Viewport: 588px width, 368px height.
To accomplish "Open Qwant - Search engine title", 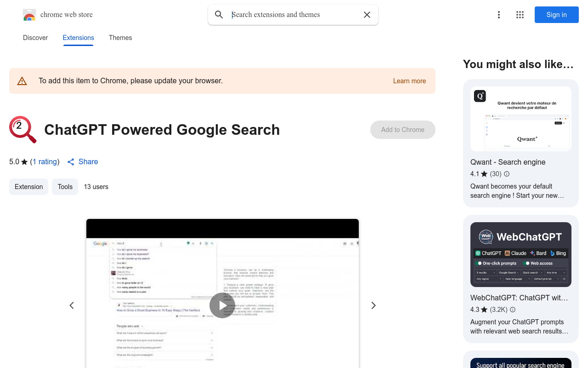I will tap(508, 162).
